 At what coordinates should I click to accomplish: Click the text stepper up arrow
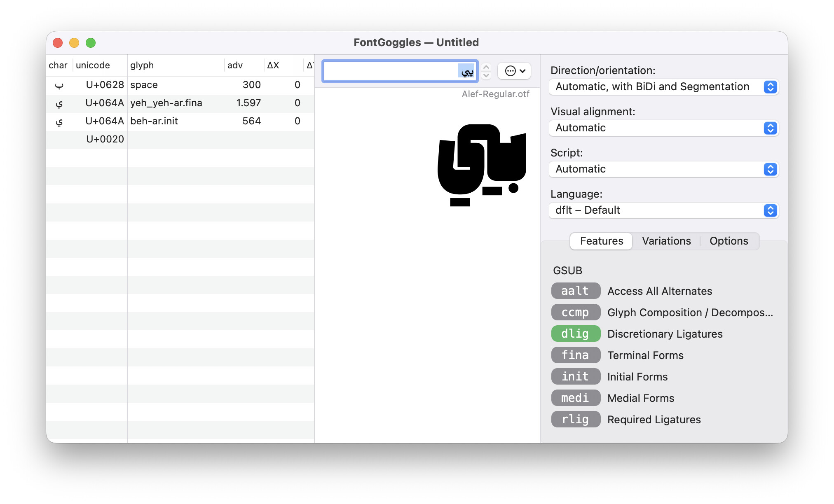[486, 67]
